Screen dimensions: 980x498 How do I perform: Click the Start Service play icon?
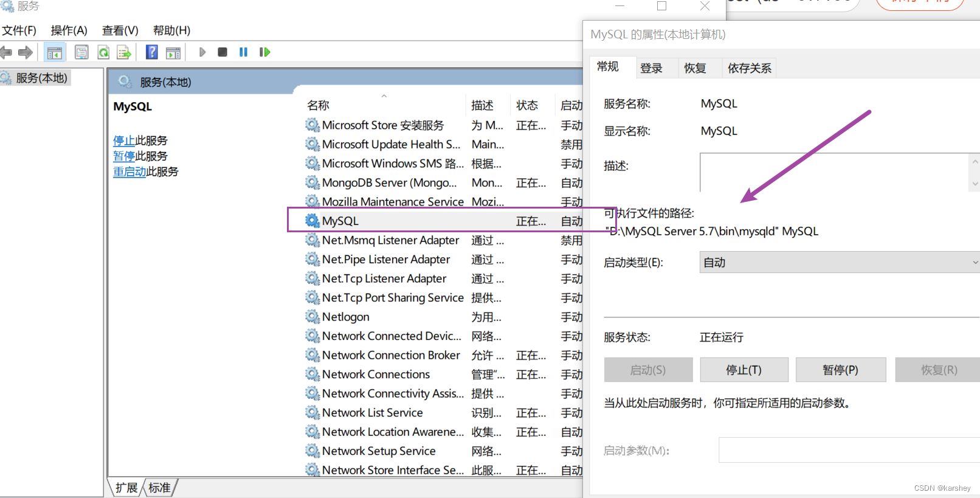(202, 52)
